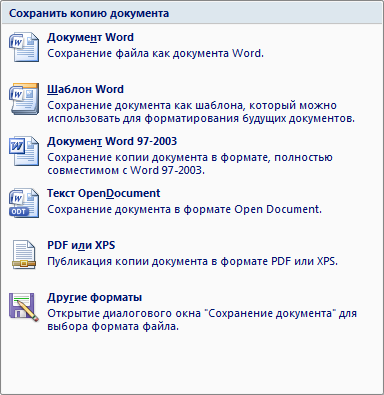Click the Word document icon

pyautogui.click(x=24, y=47)
